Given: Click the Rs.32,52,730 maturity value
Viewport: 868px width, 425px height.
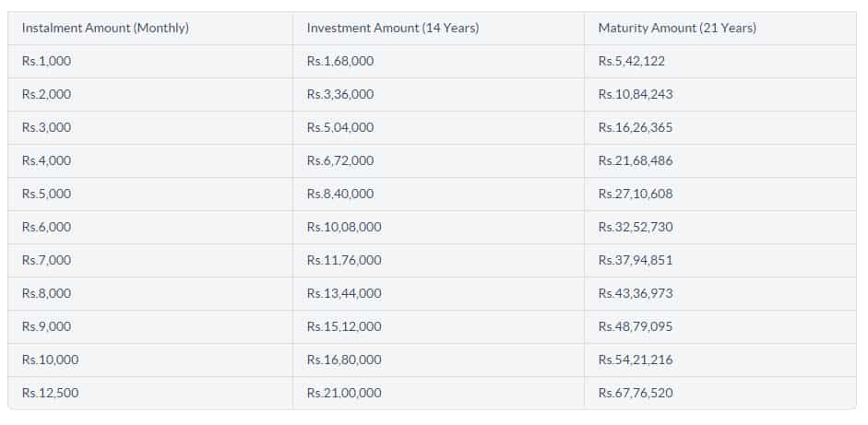Looking at the screenshot, I should tap(636, 228).
